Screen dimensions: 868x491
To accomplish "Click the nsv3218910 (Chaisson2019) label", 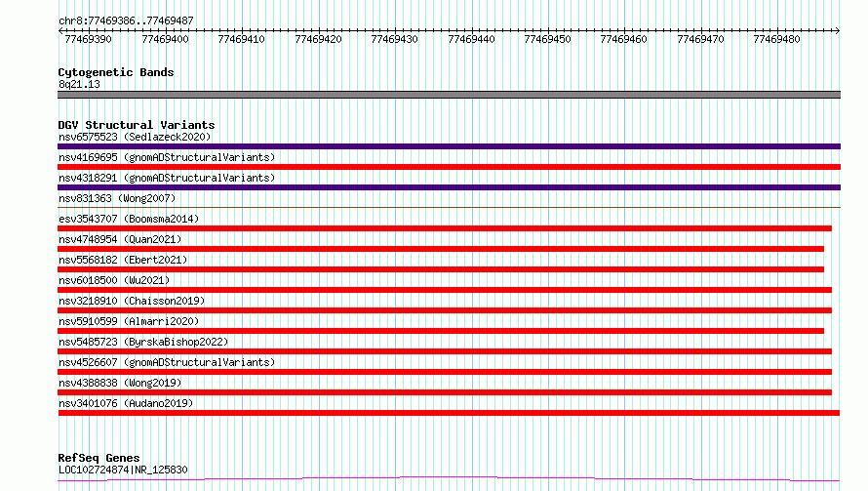I will [132, 301].
